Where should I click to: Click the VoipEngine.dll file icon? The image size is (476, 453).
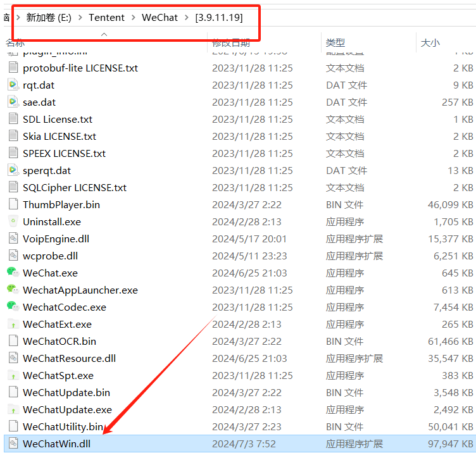(x=13, y=239)
